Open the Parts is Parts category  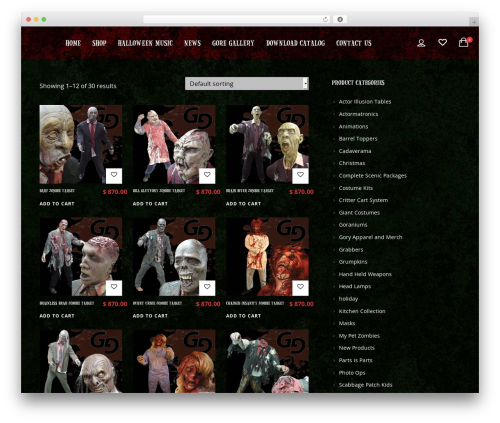click(355, 360)
